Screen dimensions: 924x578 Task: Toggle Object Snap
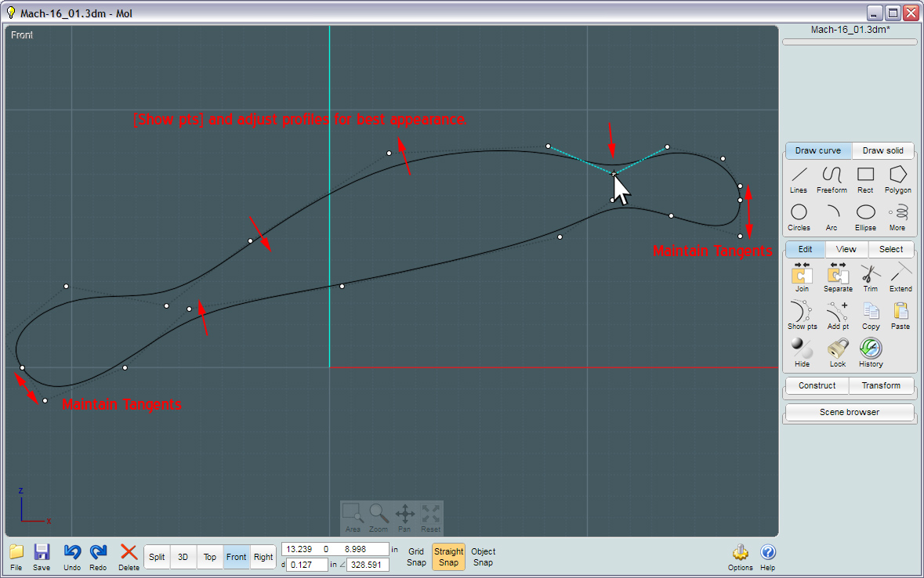[483, 557]
